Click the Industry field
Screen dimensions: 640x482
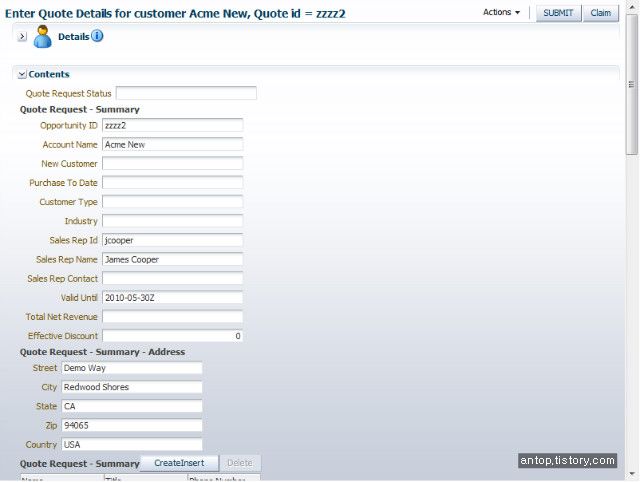172,221
